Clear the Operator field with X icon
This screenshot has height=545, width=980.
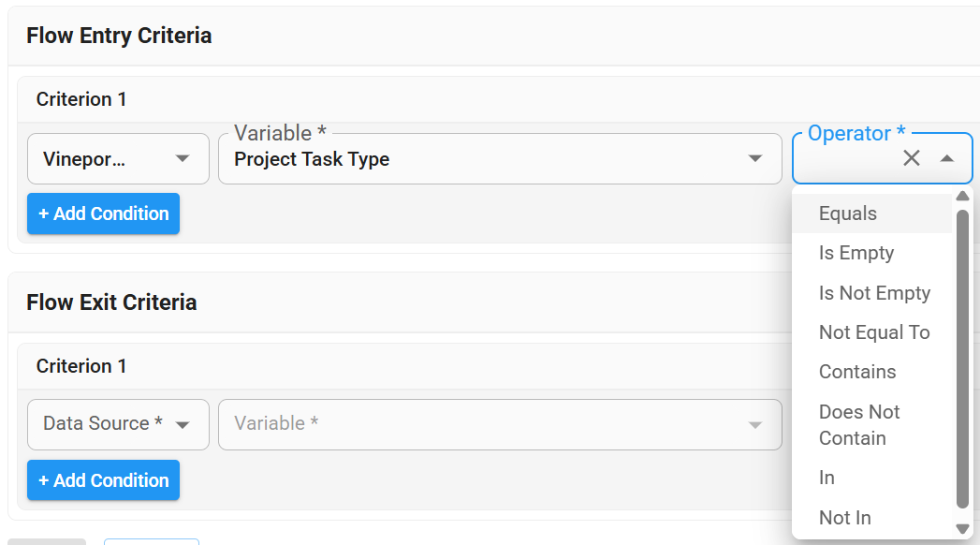(912, 158)
